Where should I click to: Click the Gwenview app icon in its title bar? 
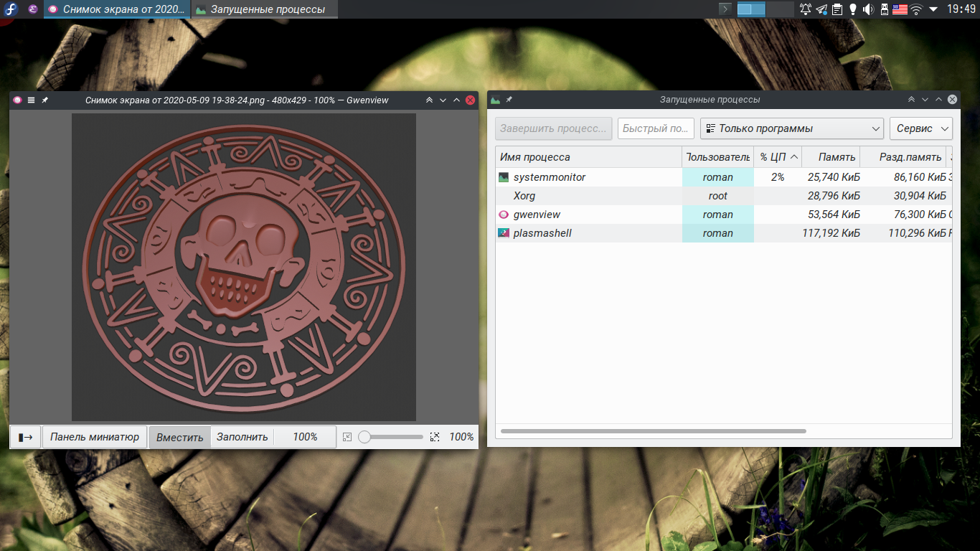click(18, 100)
